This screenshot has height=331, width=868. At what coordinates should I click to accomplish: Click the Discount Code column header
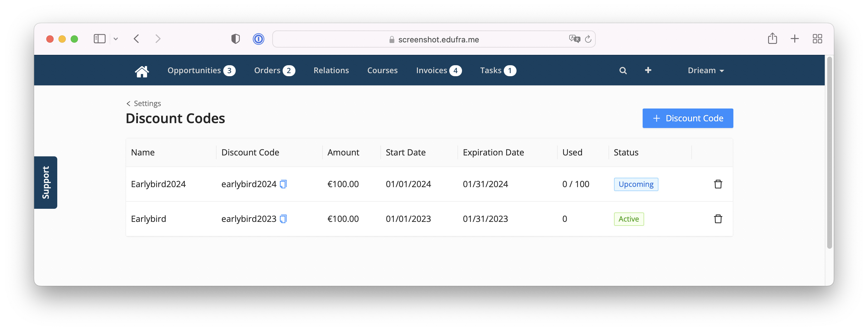[x=250, y=152]
